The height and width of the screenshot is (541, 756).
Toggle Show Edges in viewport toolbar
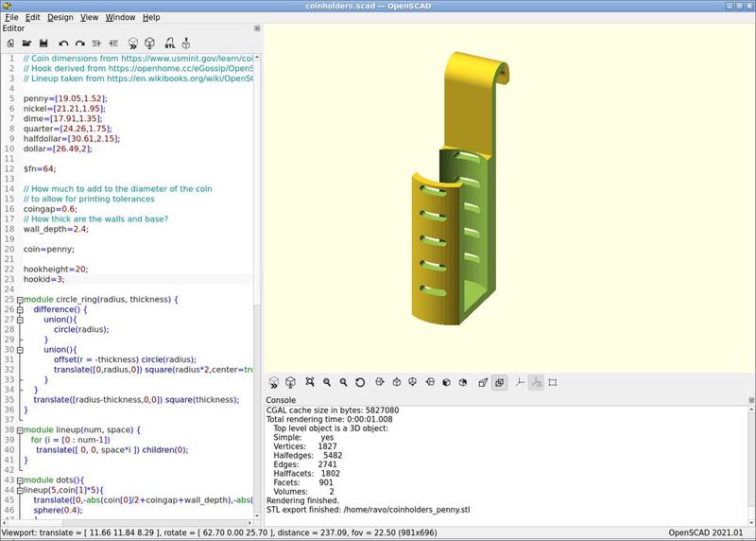553,382
